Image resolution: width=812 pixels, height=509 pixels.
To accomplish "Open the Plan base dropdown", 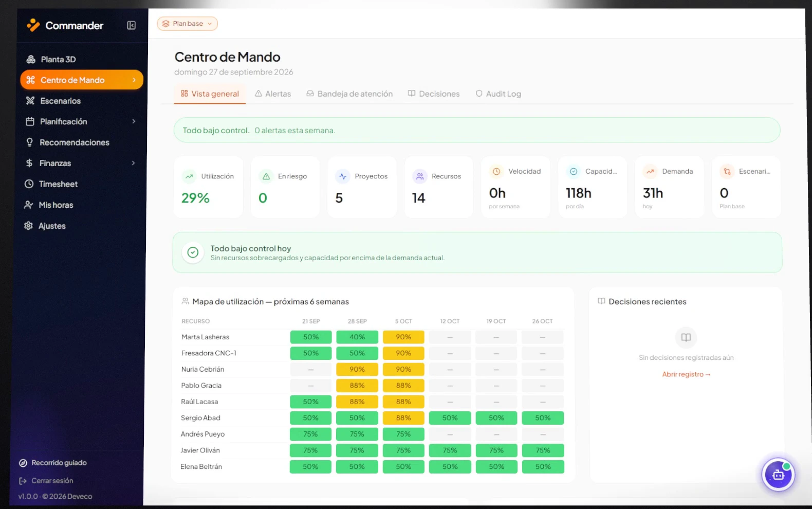I will coord(188,24).
